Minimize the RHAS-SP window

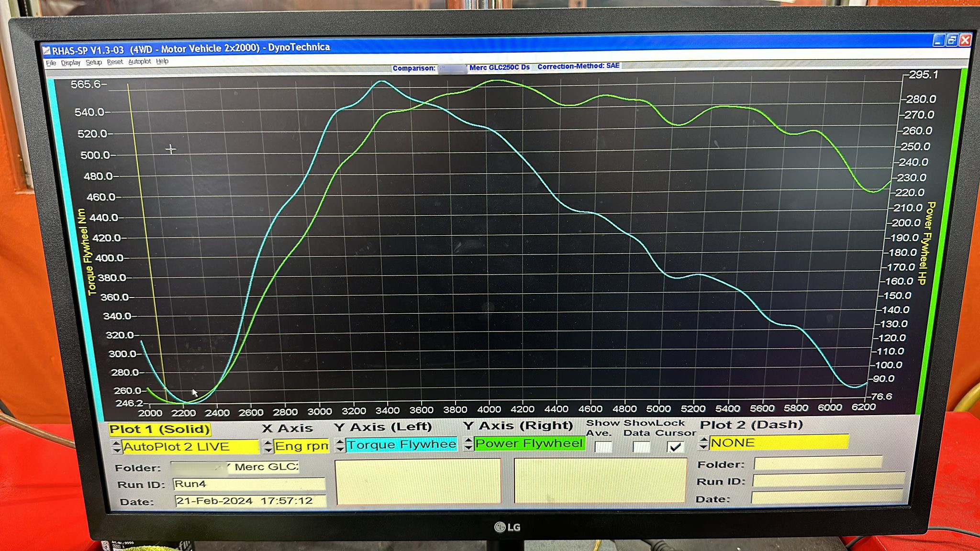click(x=938, y=41)
